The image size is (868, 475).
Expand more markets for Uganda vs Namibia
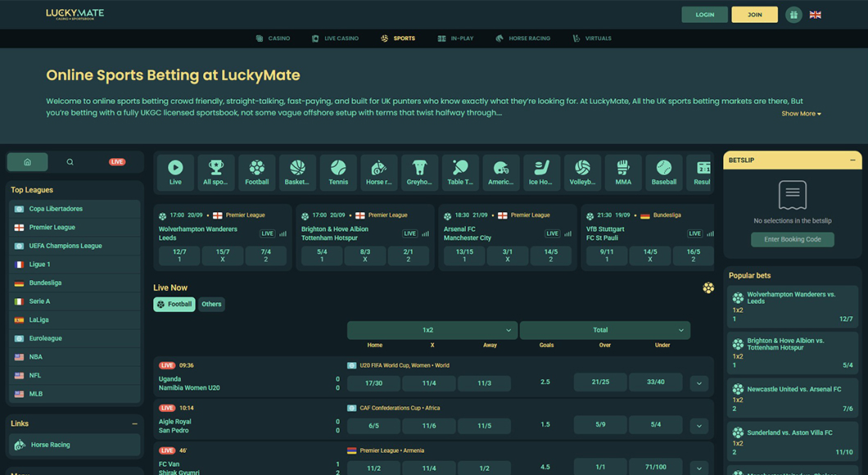(x=698, y=382)
